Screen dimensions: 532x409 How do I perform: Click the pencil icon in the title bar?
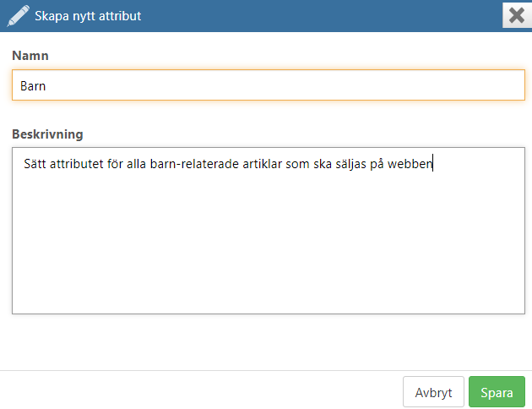click(x=18, y=15)
